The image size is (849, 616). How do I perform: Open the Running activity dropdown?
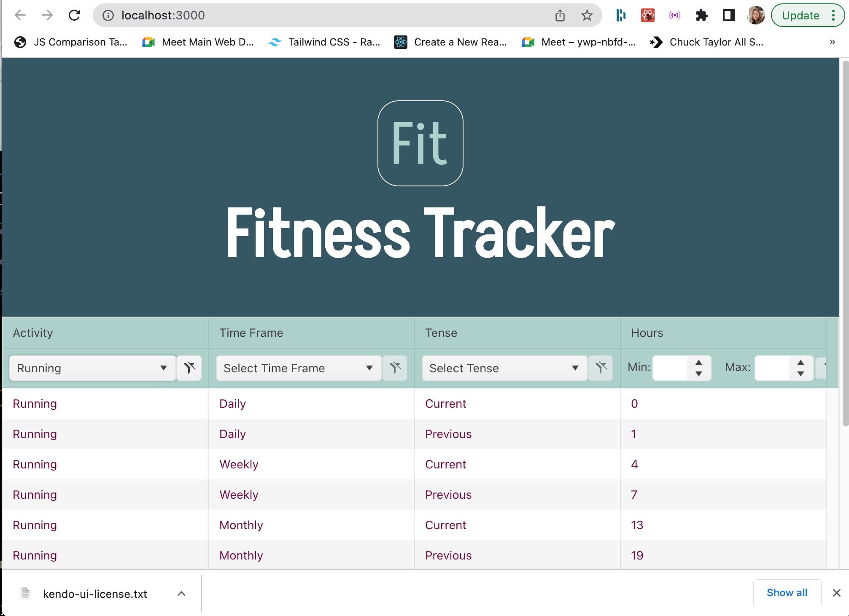(x=92, y=368)
